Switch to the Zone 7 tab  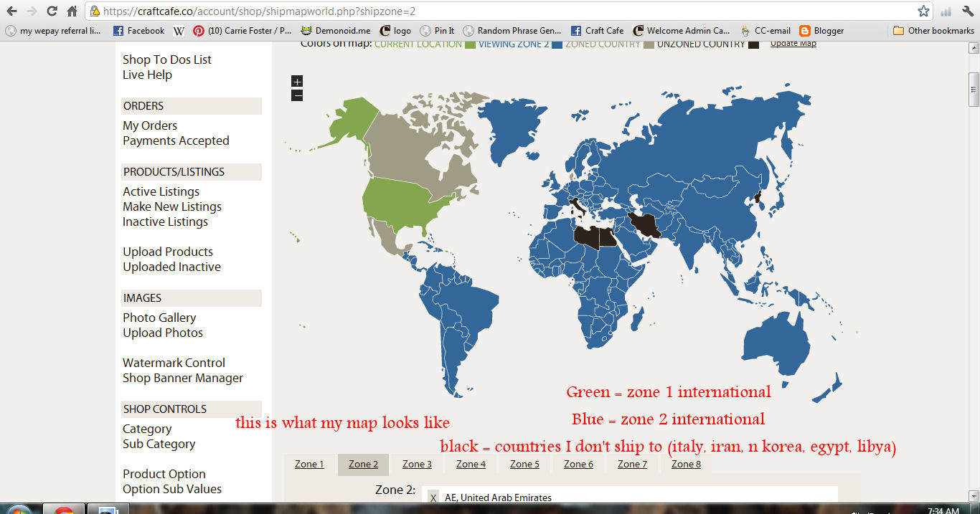(632, 464)
